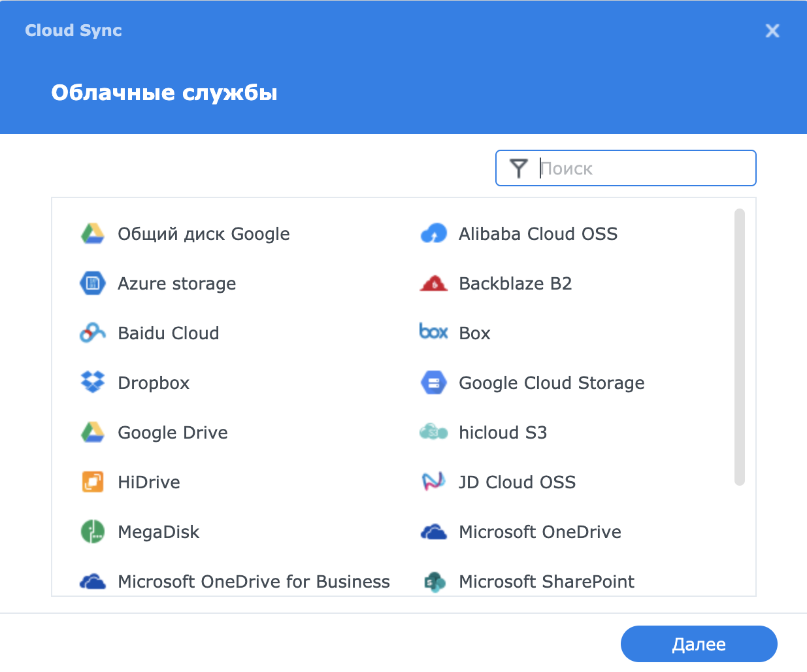The height and width of the screenshot is (672, 807).
Task: Click the filter funnel icon
Action: [518, 169]
